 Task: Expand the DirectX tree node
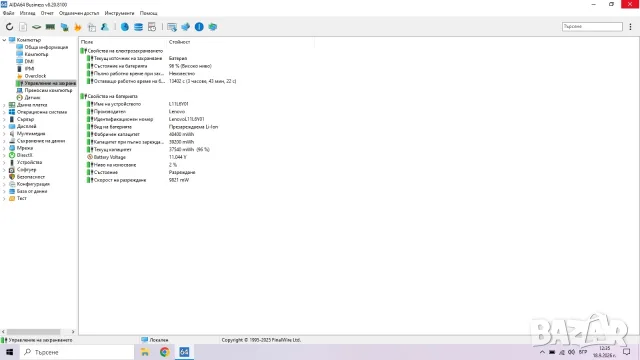(4, 155)
